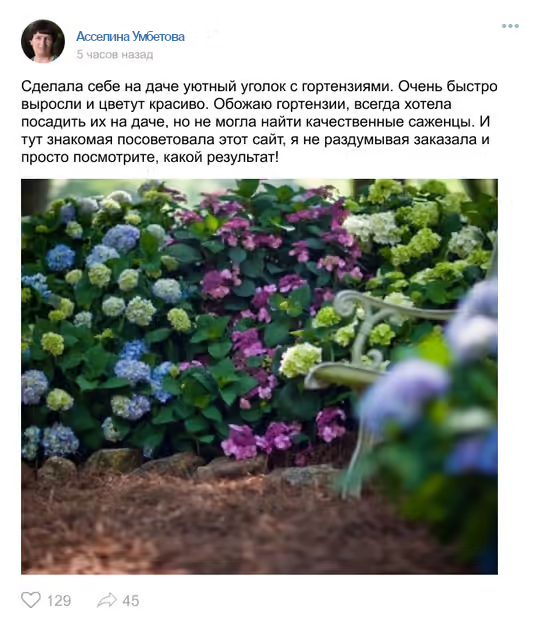Open the hydrangea garden photo full size
Image resolution: width=540 pixels, height=628 pixels.
point(259,376)
